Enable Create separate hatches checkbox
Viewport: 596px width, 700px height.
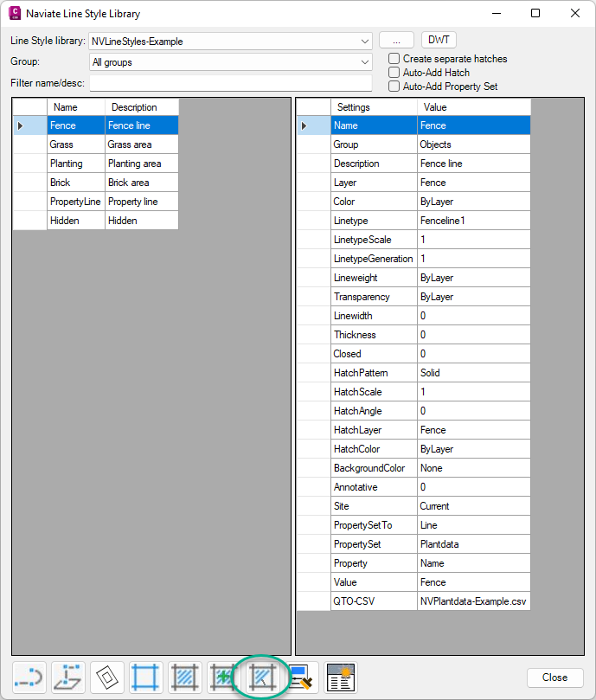[x=394, y=59]
